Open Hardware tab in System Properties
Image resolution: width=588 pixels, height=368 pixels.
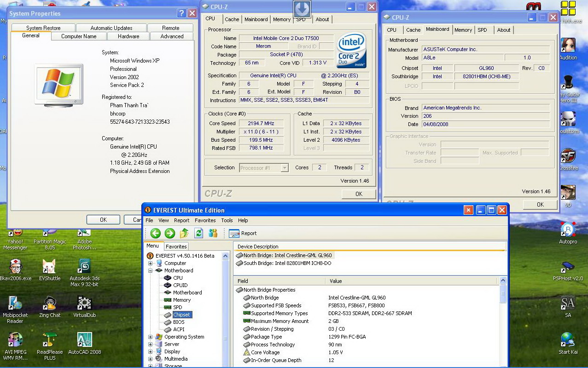(x=128, y=36)
